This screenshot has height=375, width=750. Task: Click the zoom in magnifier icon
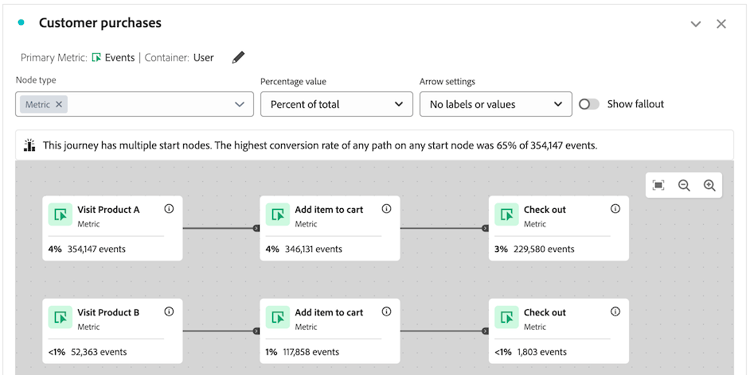(x=709, y=186)
